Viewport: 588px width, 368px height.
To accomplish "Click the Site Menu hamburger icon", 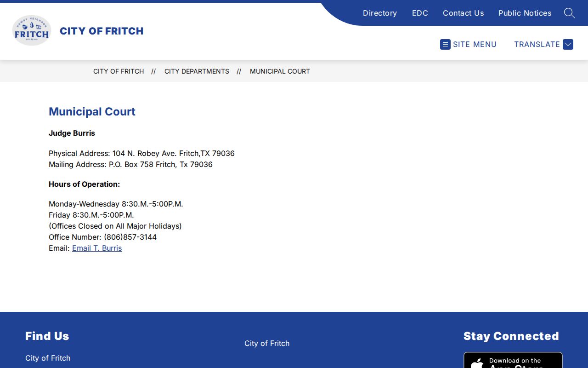I will pyautogui.click(x=445, y=44).
